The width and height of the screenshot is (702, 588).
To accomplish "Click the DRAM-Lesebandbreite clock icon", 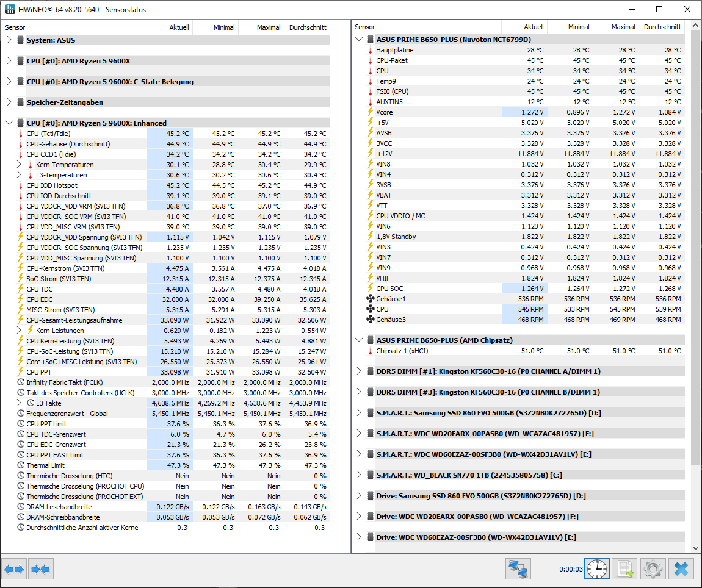I will [21, 507].
